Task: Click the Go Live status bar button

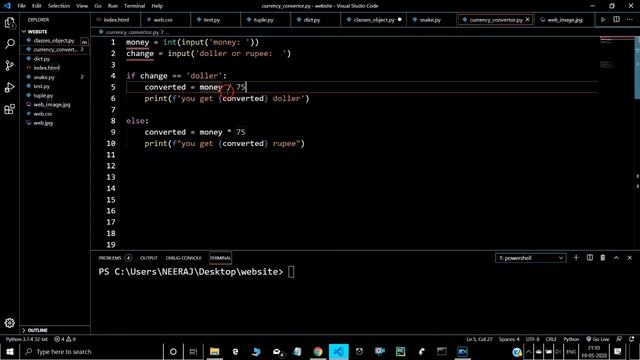Action: click(598, 339)
